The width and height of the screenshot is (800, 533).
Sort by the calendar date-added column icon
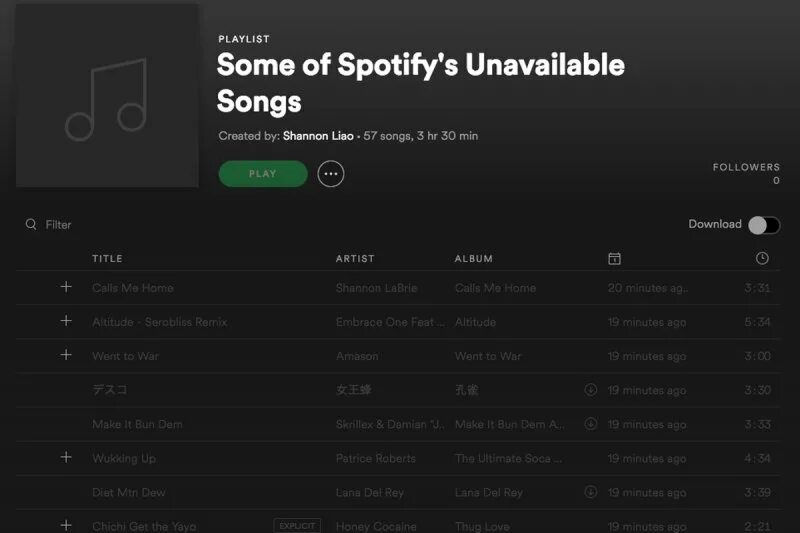614,259
